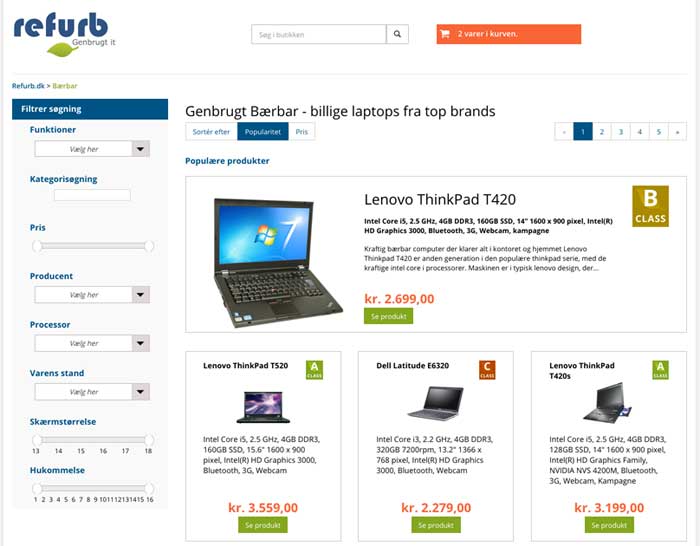The height and width of the screenshot is (546, 700).
Task: Sort by Popularitet tab
Action: point(263,132)
